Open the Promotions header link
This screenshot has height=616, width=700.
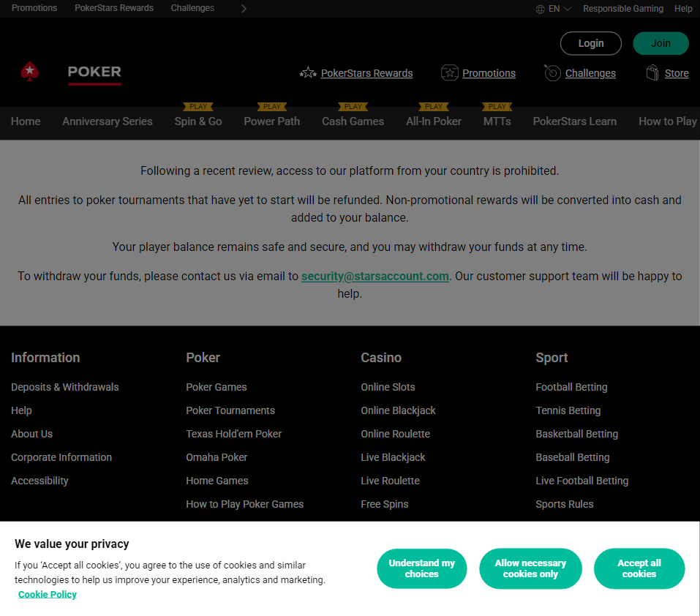[x=489, y=73]
